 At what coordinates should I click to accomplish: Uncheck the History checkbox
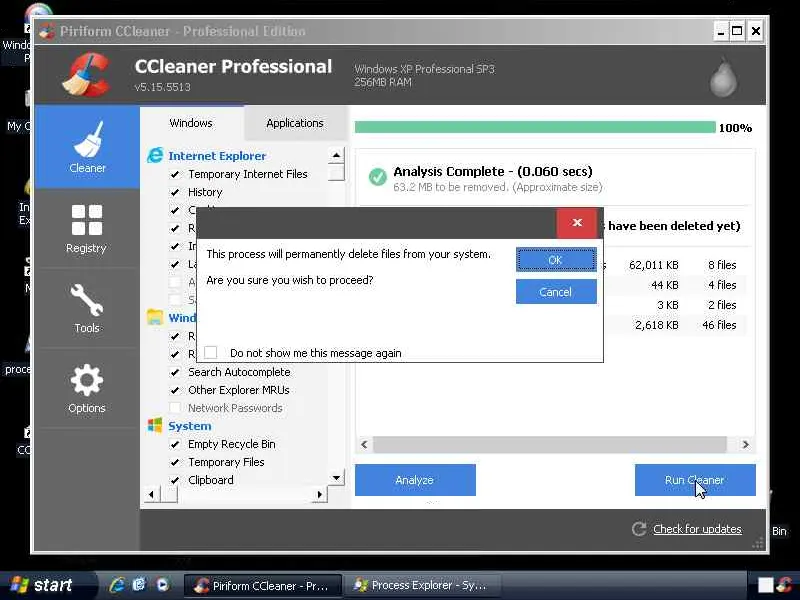175,192
